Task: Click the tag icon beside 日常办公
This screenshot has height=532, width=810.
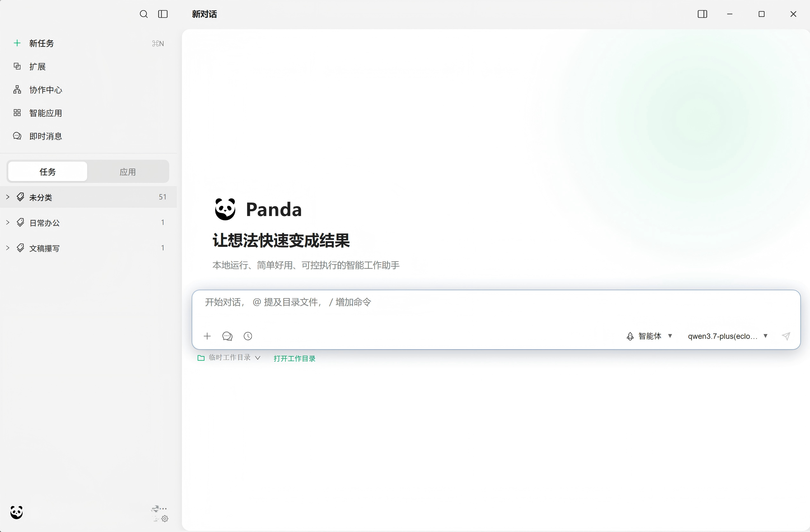Action: coord(20,222)
